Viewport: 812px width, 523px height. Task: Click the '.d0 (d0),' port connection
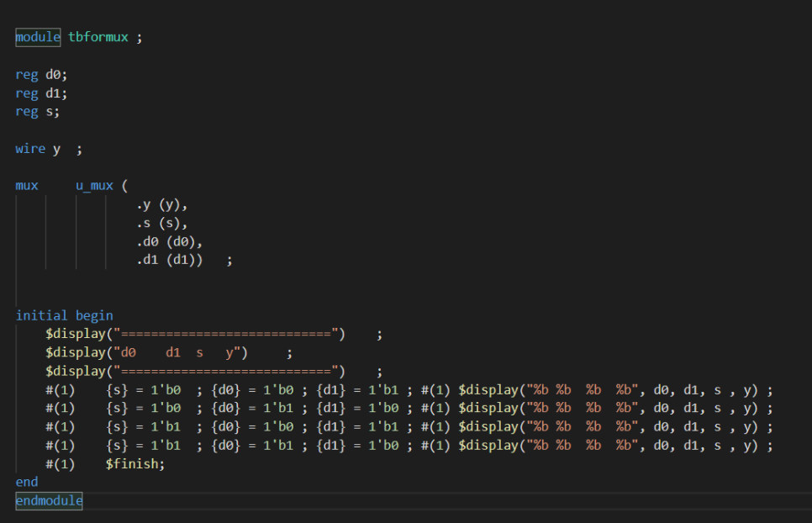click(x=169, y=242)
